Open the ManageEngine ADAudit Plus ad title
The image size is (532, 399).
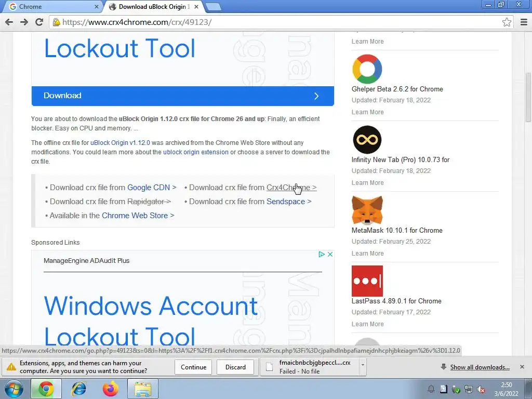(87, 261)
